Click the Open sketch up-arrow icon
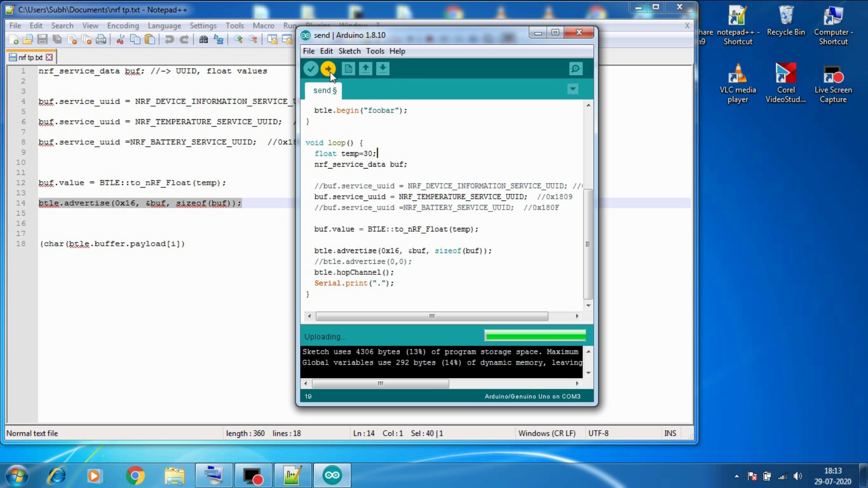The width and height of the screenshot is (868, 488). click(x=365, y=69)
